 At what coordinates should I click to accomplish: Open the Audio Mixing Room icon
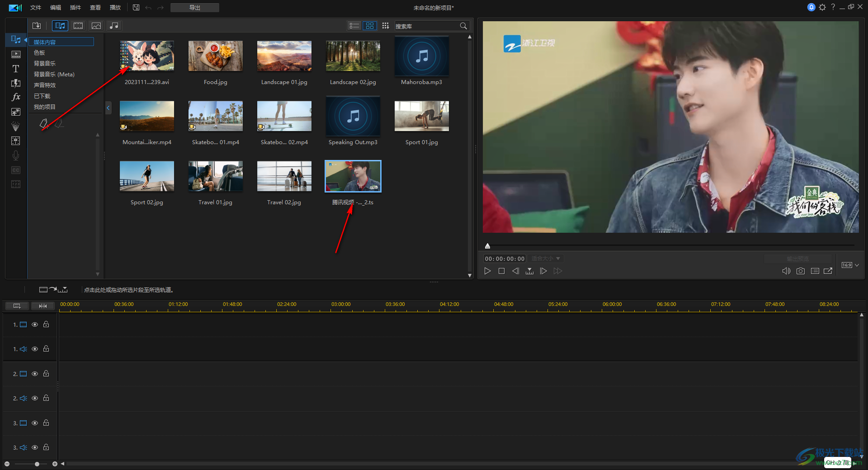16,141
